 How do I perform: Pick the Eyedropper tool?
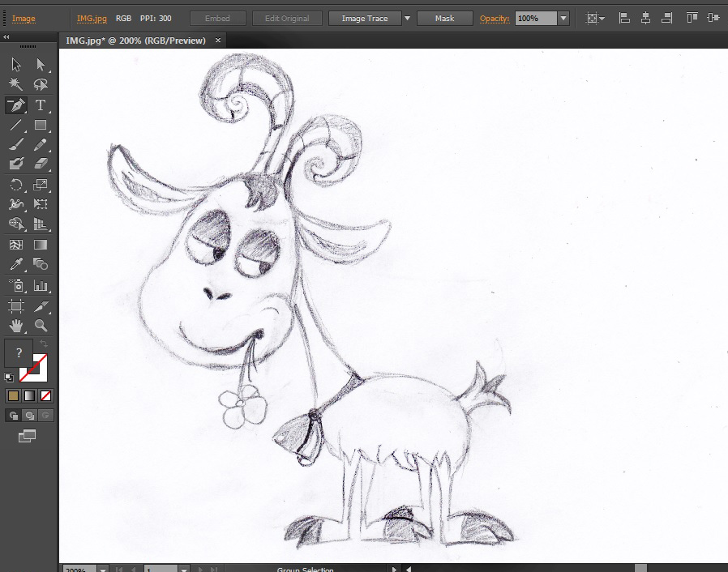(x=16, y=264)
